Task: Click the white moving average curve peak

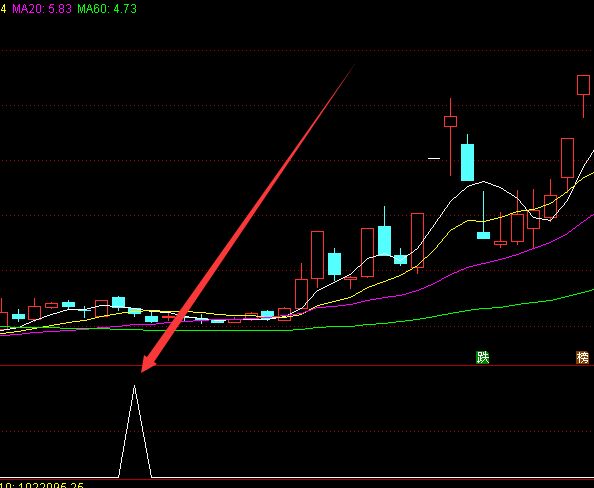Action: pos(483,182)
